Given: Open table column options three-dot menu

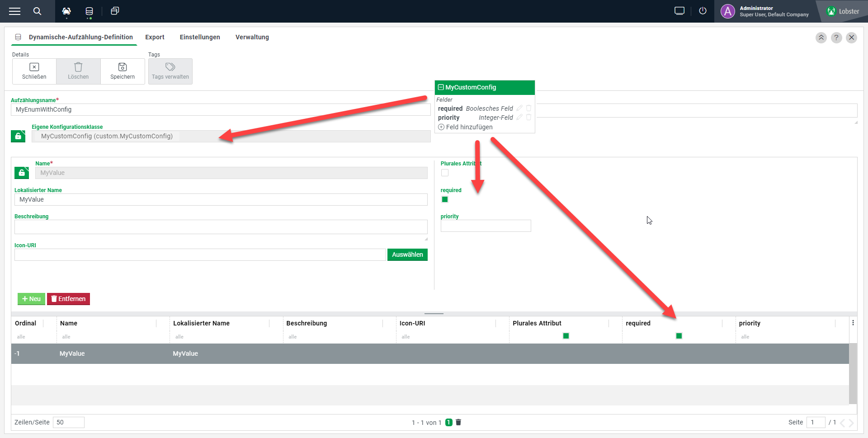Looking at the screenshot, I should [x=853, y=323].
